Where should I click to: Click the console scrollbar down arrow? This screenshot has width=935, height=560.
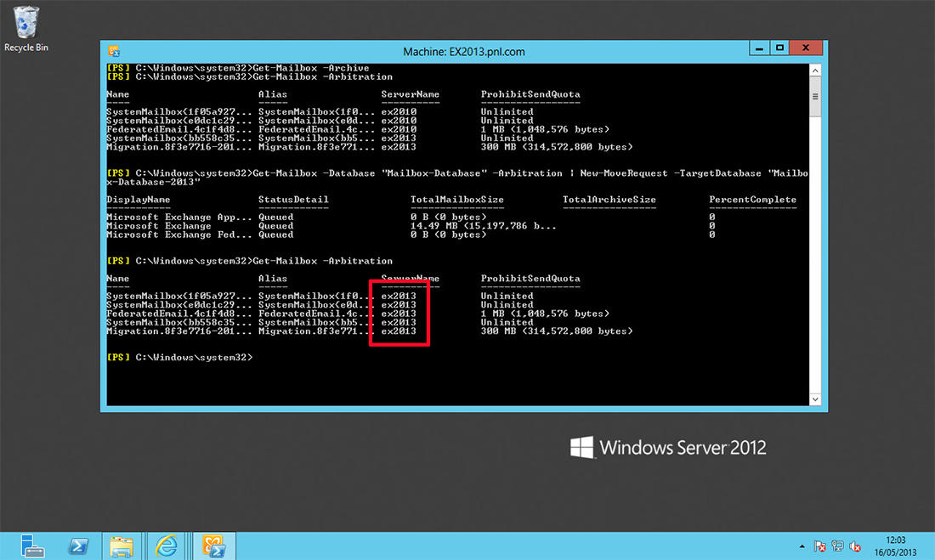815,399
